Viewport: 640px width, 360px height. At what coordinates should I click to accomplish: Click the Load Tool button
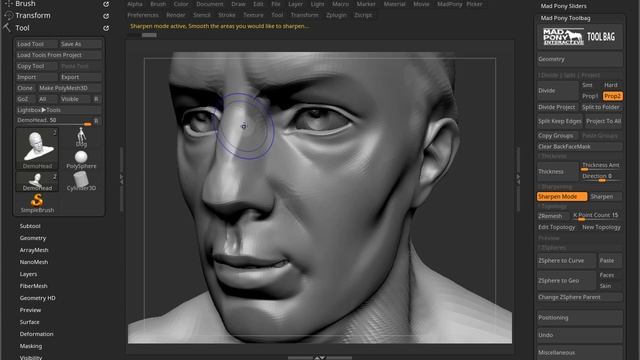36,44
